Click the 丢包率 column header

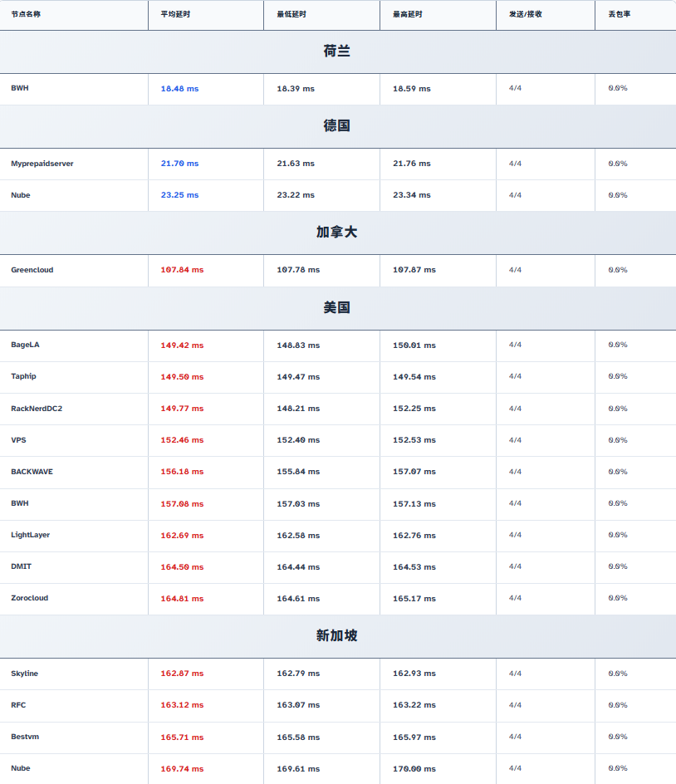620,14
